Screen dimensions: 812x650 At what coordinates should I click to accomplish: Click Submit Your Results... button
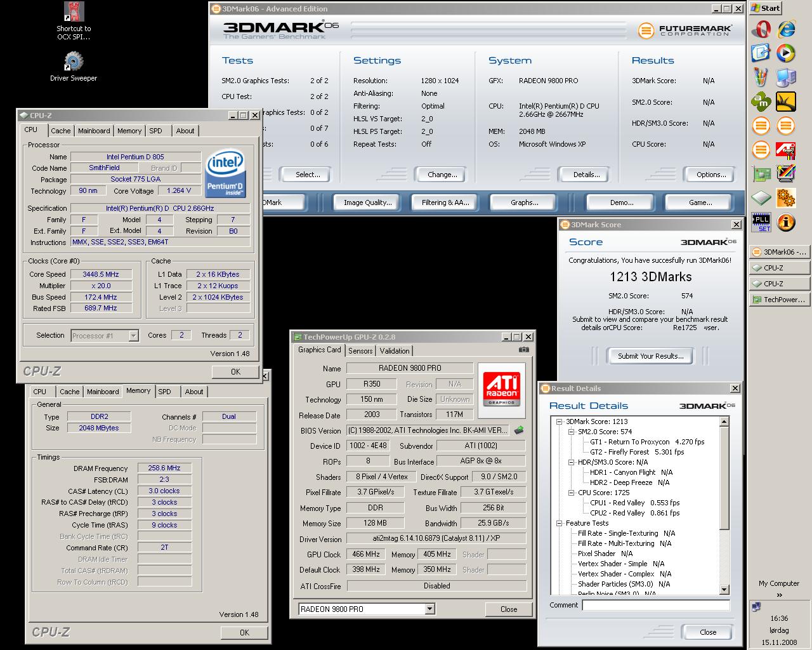point(650,356)
